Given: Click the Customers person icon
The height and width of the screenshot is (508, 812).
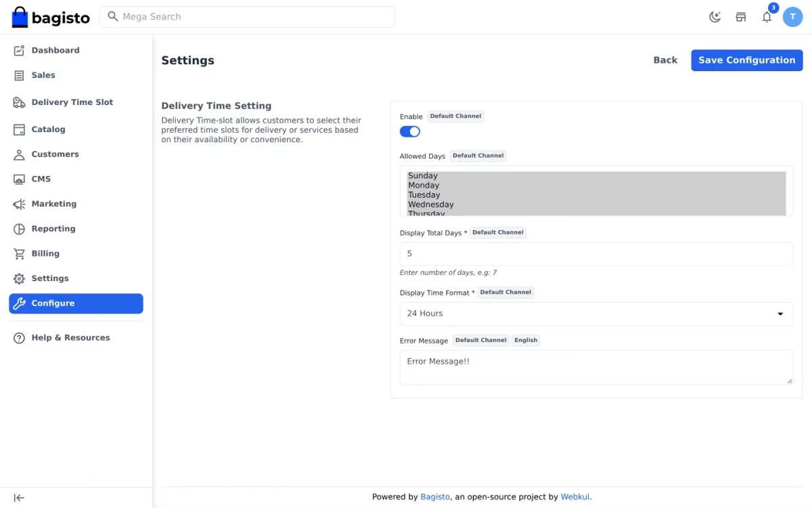Looking at the screenshot, I should [19, 154].
